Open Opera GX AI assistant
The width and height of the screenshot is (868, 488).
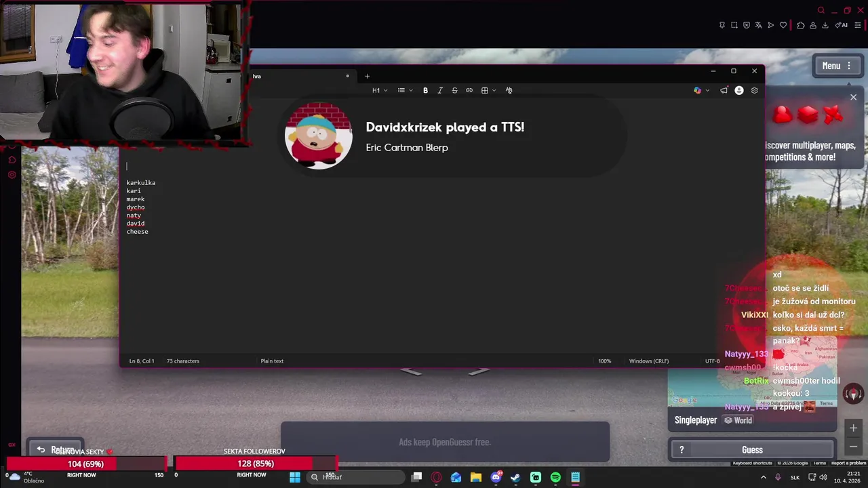(x=842, y=25)
